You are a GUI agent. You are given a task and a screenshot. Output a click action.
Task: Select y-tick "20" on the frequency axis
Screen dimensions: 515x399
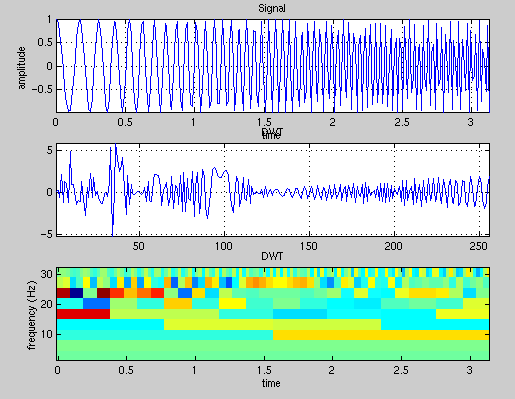click(47, 304)
